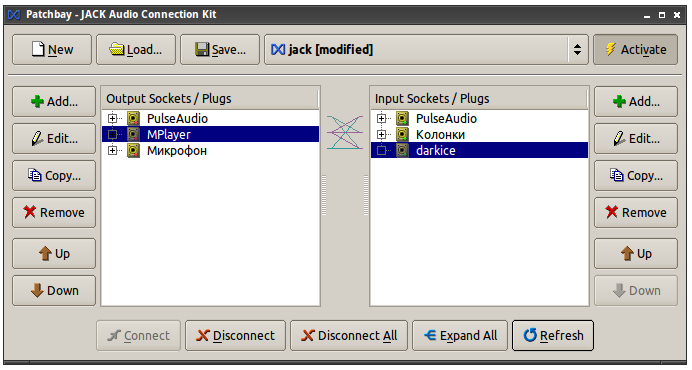Expand the Колонки input socket node
The height and width of the screenshot is (370, 692).
381,134
